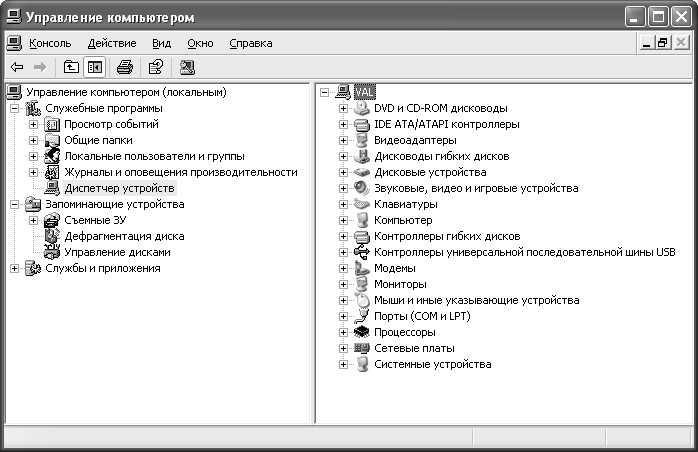Open the Консоль menu
The width and height of the screenshot is (698, 452).
50,43
